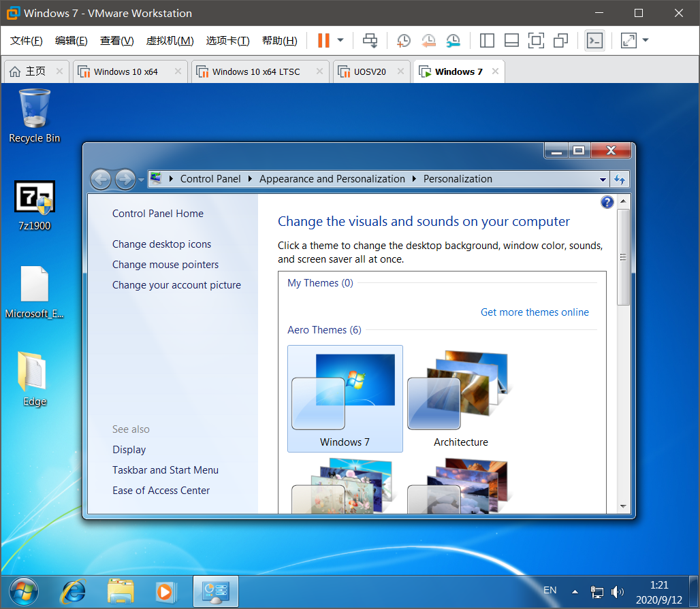Viewport: 700px width, 609px height.
Task: Open Internet Explorer from the taskbar
Action: tap(73, 591)
